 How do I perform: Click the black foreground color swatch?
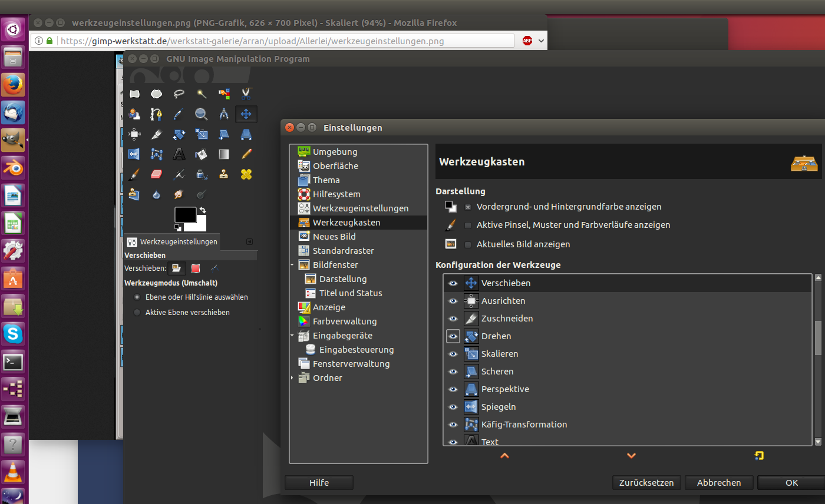coord(185,214)
